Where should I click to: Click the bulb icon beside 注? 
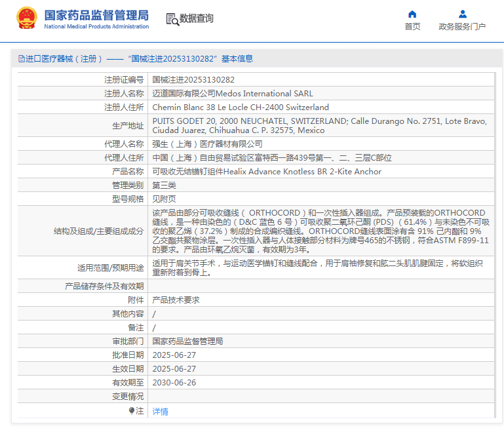point(132,411)
